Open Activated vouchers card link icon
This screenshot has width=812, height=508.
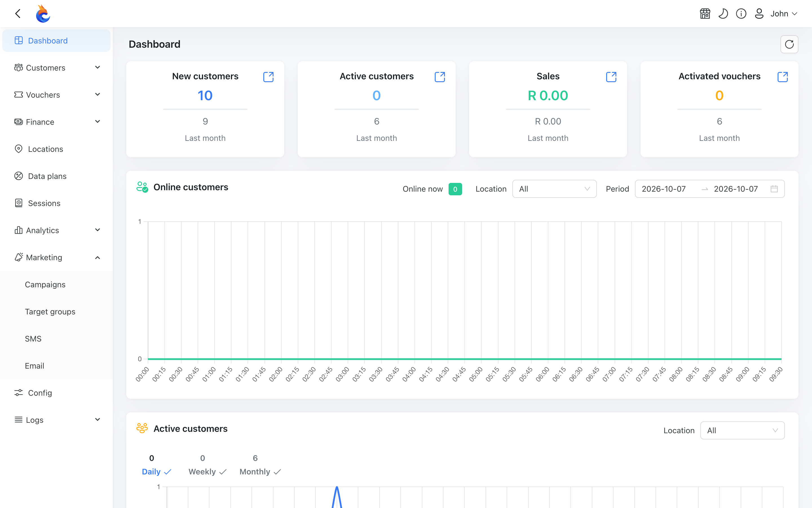[x=783, y=77]
